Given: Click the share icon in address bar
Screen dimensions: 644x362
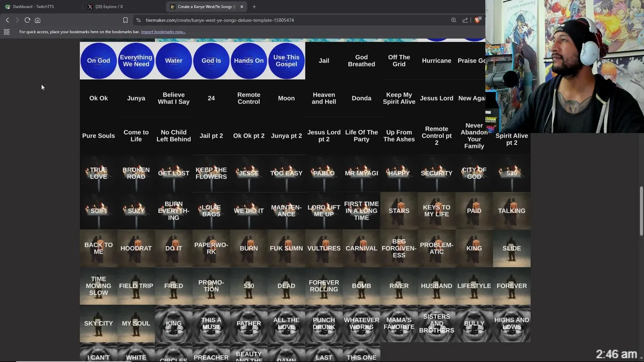Looking at the screenshot, I should pyautogui.click(x=465, y=20).
